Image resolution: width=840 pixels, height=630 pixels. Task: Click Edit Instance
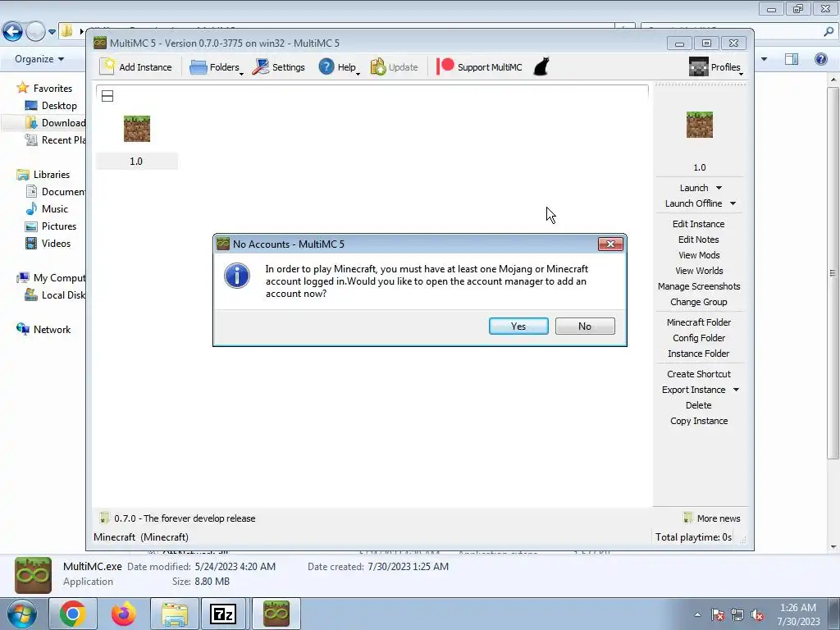pos(699,224)
